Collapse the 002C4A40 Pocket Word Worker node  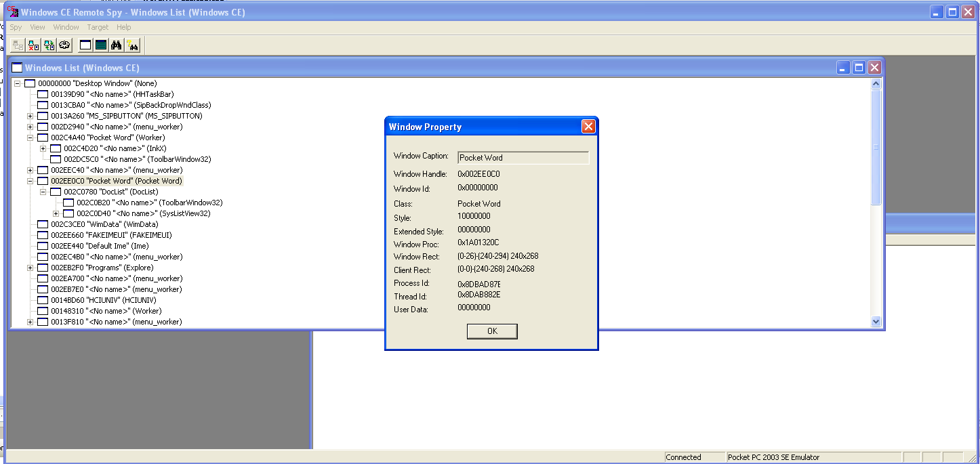tap(30, 138)
